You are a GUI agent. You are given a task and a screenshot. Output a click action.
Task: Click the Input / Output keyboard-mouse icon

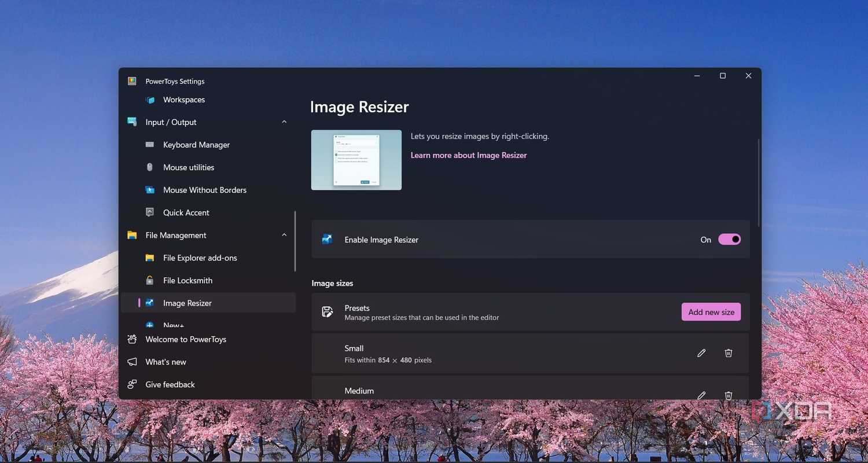[132, 122]
